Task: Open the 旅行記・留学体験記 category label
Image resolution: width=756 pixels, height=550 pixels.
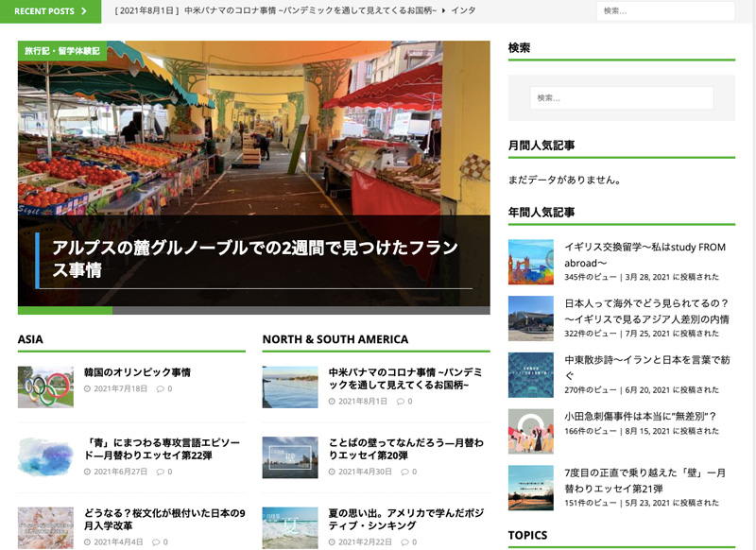Action: tap(62, 51)
